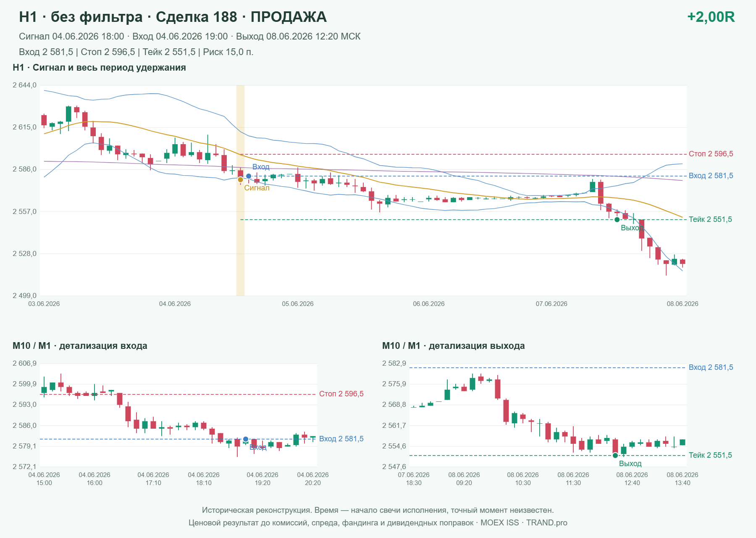
Task: Click the Тейк 2 551,5 label in exit detail chart
Action: click(x=710, y=455)
